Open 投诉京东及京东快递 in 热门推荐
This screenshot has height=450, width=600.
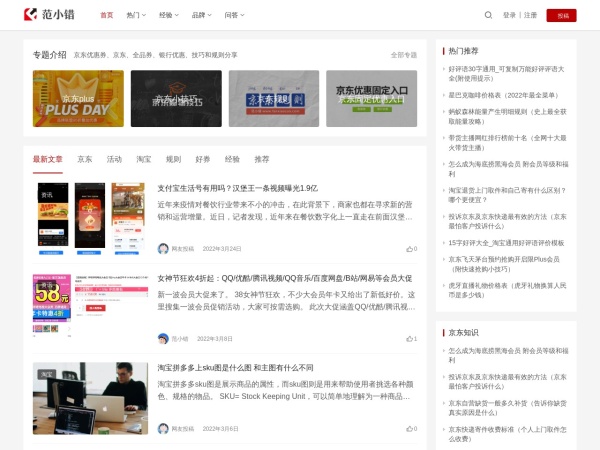(507, 221)
